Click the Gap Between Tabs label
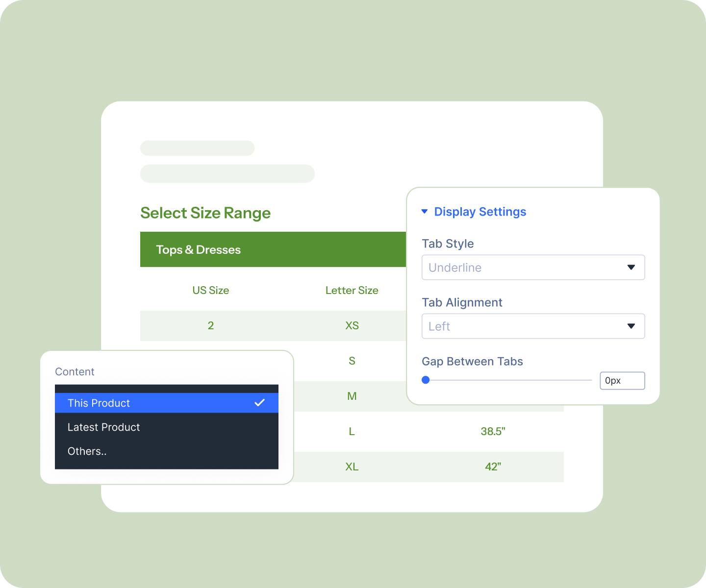The width and height of the screenshot is (706, 588). [x=472, y=361]
